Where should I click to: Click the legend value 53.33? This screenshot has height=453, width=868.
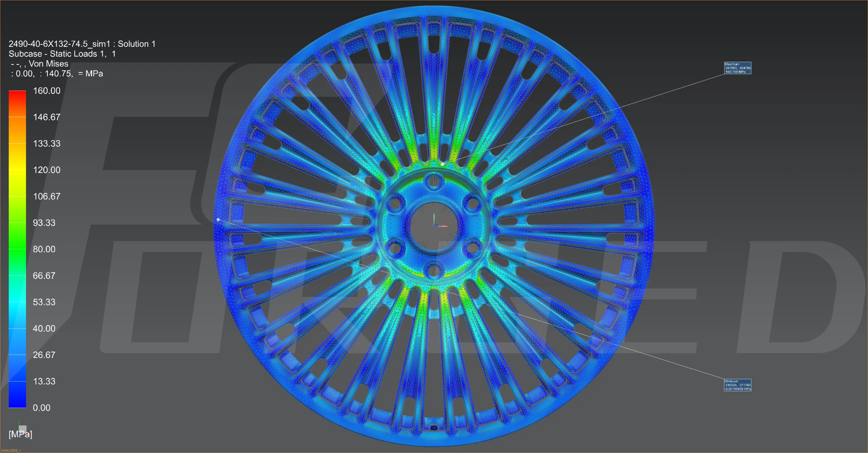pos(44,302)
